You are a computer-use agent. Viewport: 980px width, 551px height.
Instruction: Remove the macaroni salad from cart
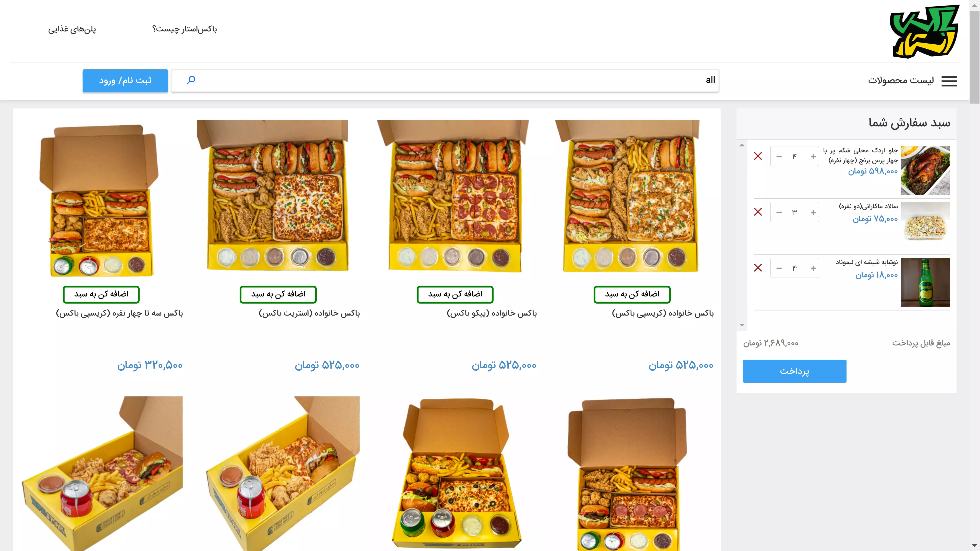tap(758, 212)
